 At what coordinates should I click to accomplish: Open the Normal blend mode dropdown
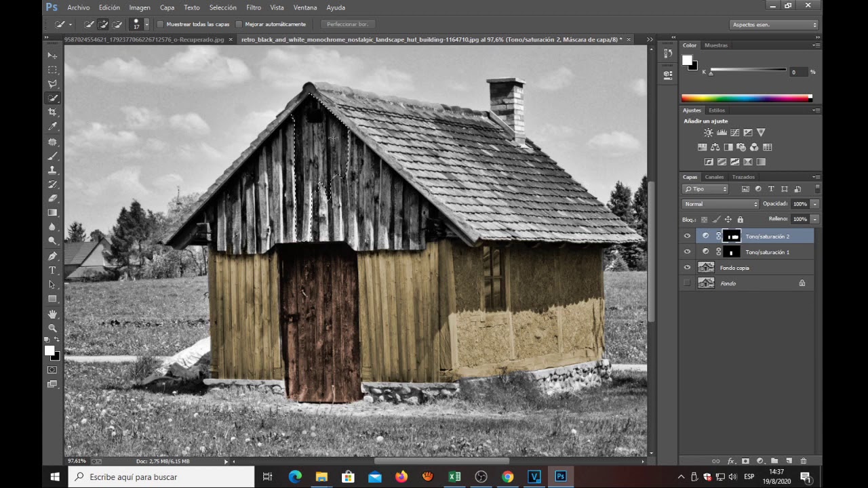720,204
